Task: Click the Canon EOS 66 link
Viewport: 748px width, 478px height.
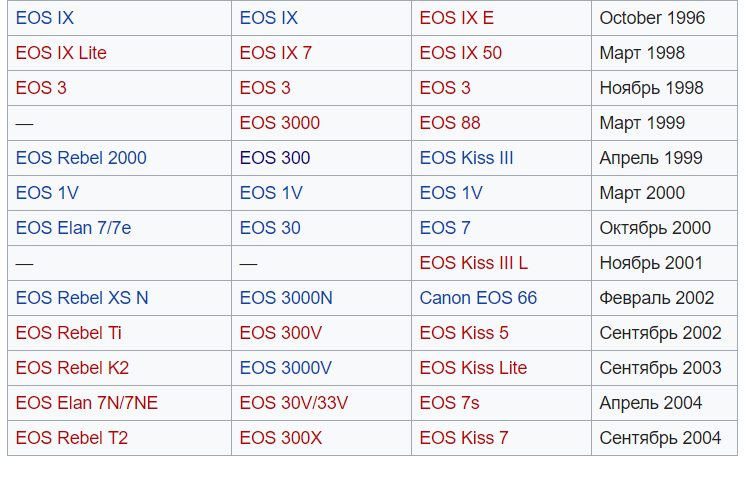Action: pyautogui.click(x=478, y=298)
